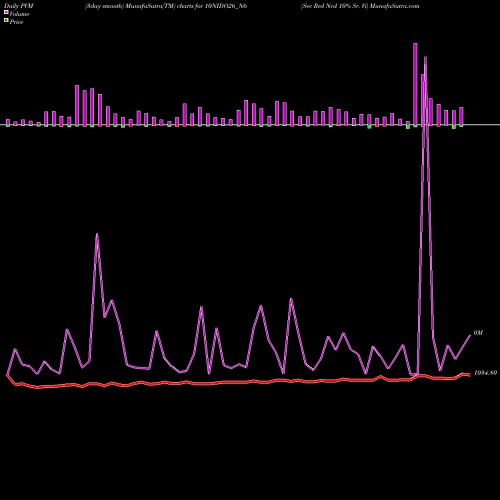Click the tallest volume bar in chart
The height and width of the screenshot is (500, 500).
coord(415,84)
